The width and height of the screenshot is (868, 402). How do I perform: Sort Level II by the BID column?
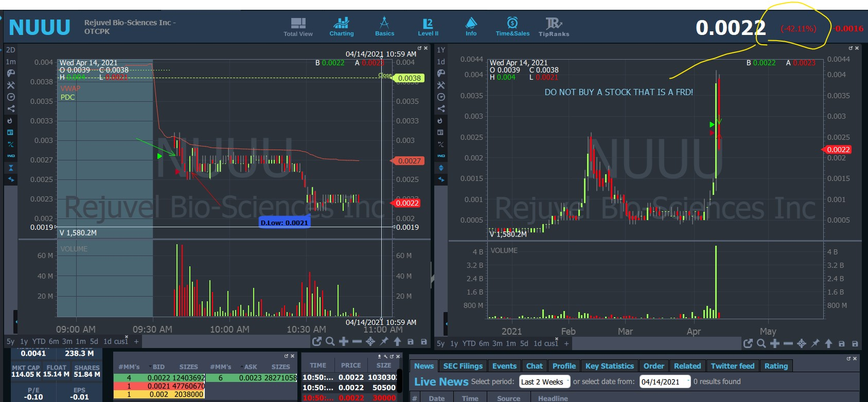[158, 367]
